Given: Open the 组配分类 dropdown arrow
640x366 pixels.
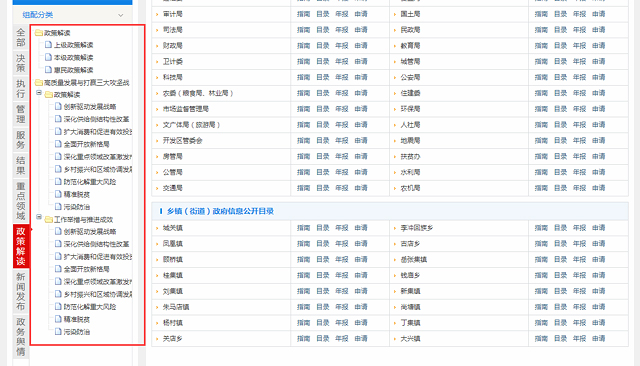Looking at the screenshot, I should (121, 15).
